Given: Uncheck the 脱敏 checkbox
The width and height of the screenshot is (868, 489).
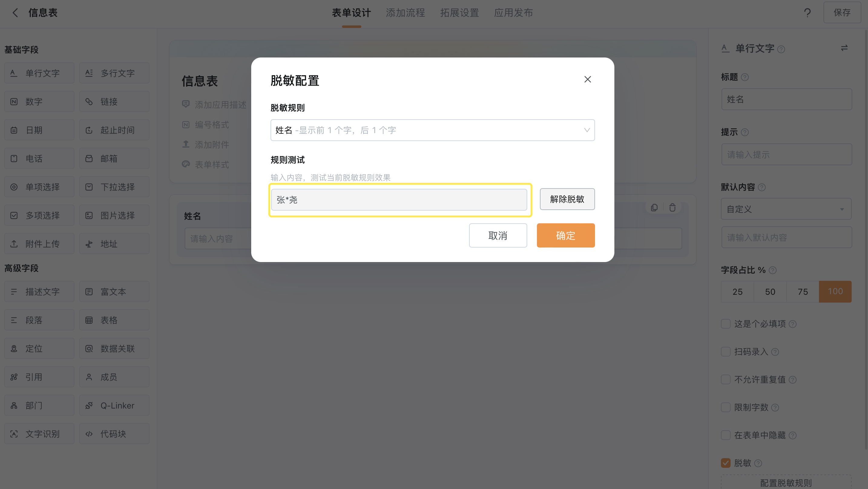Looking at the screenshot, I should (725, 463).
